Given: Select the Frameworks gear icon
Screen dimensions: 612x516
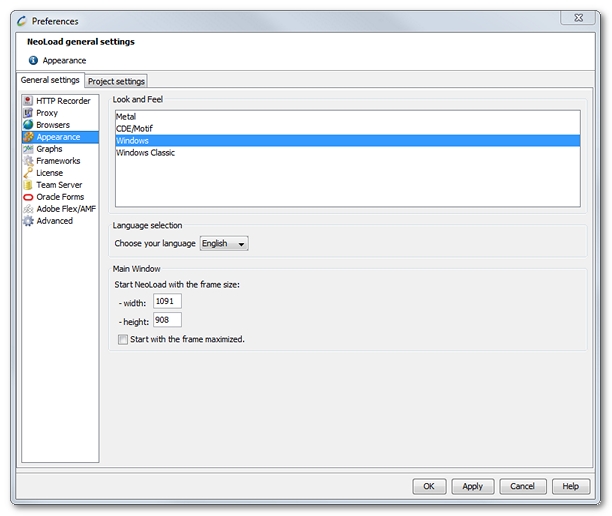Looking at the screenshot, I should tap(28, 161).
